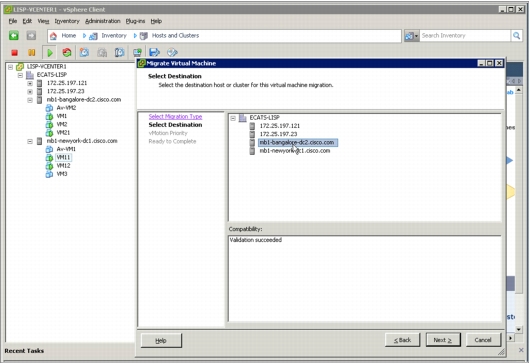Image resolution: width=530 pixels, height=364 pixels.
Task: Open the Help menu in the menu bar
Action: pos(156,21)
